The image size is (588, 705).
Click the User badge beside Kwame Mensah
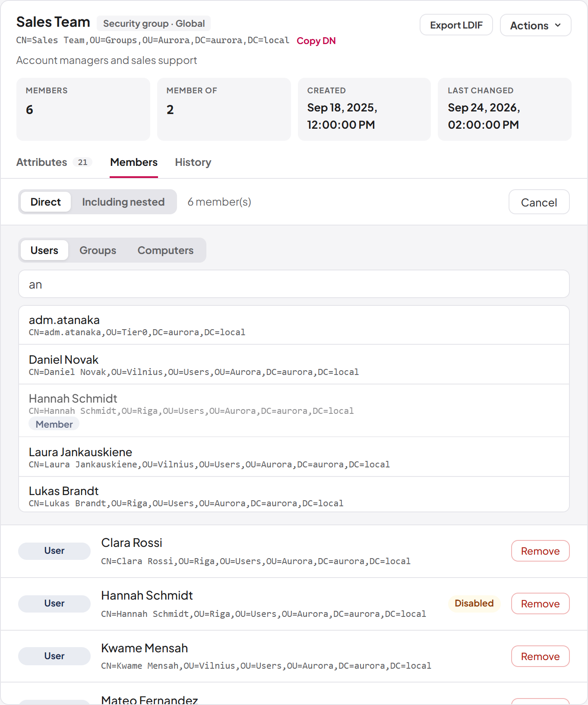coord(54,656)
